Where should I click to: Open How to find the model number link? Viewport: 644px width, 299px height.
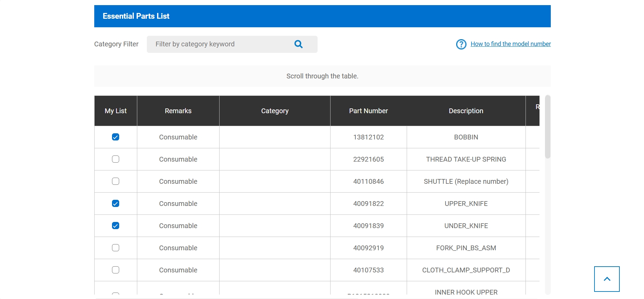point(510,44)
